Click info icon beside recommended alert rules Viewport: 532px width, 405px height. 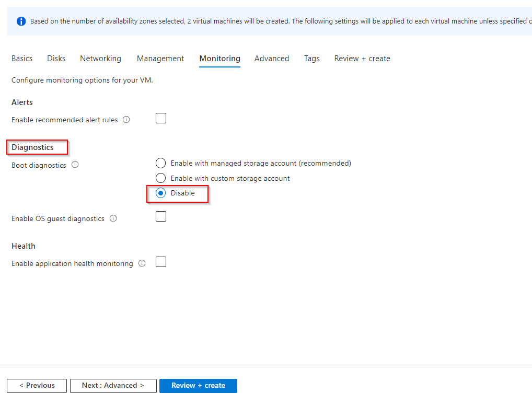pyautogui.click(x=126, y=120)
